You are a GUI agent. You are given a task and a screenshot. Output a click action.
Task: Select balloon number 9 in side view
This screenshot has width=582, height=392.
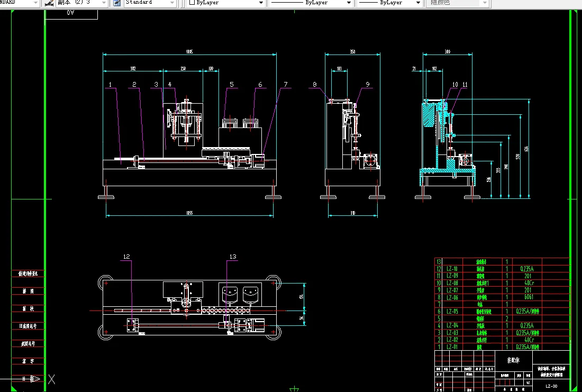(368, 85)
